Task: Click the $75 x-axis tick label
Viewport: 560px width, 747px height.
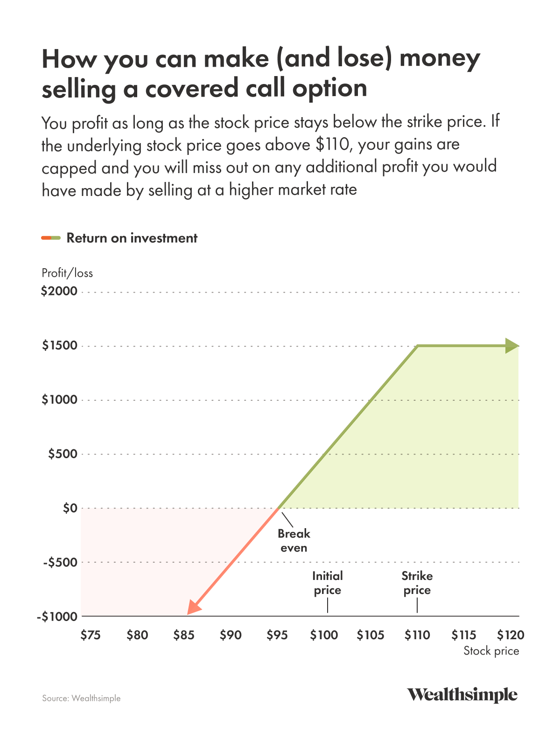Action: coord(91,635)
